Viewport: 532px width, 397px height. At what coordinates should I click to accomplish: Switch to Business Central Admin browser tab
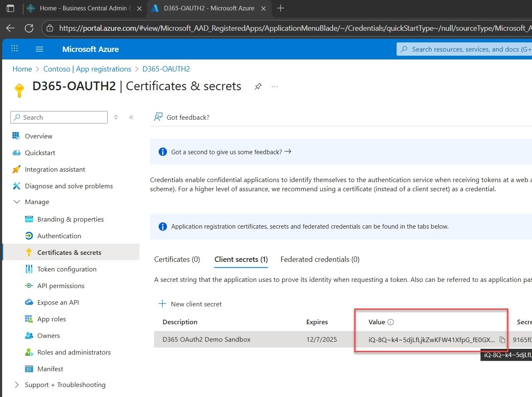tap(83, 8)
